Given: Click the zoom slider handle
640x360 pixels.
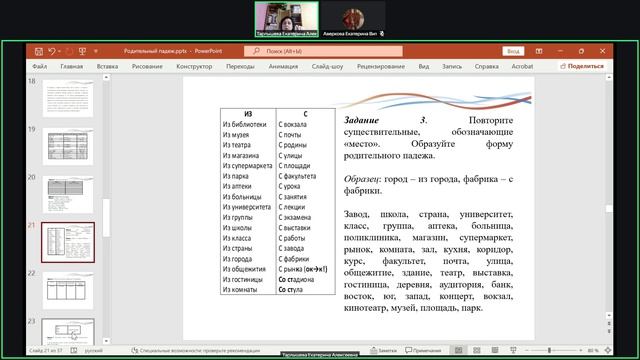Looking at the screenshot, I should (549, 350).
